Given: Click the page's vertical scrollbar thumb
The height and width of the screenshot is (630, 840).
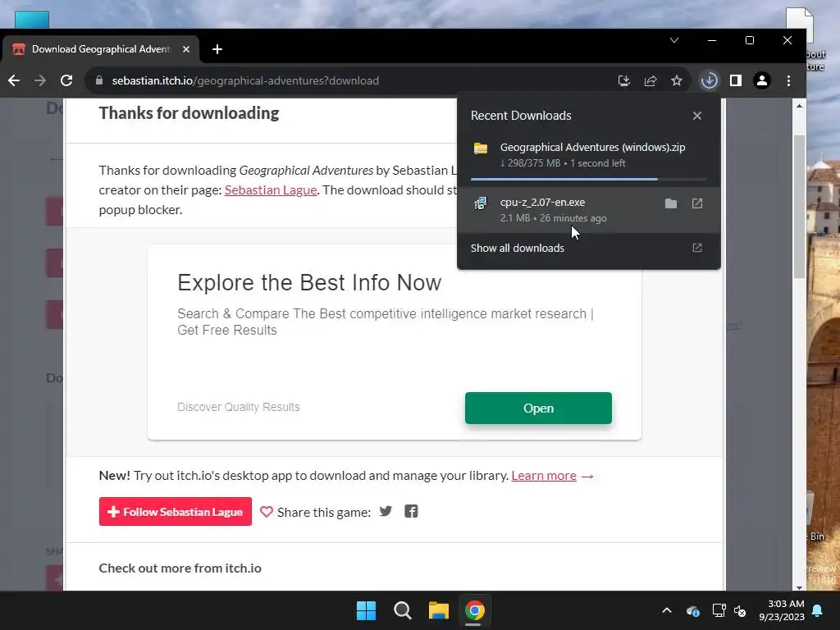Looking at the screenshot, I should coord(799,206).
